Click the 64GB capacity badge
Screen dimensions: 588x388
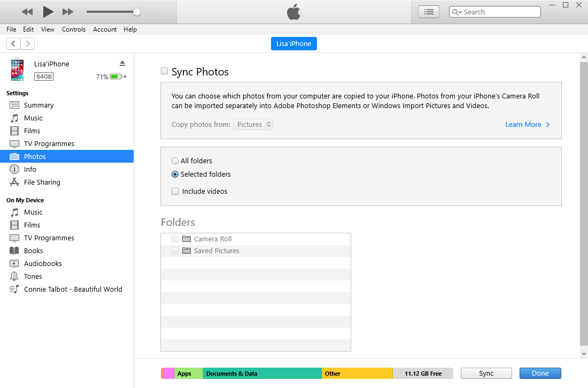(44, 77)
